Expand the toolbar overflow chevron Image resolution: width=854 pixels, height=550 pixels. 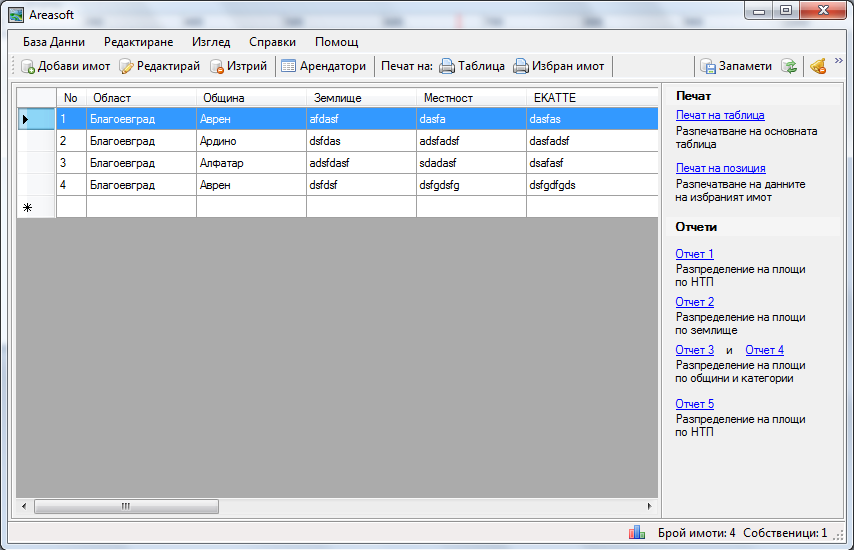pyautogui.click(x=839, y=61)
